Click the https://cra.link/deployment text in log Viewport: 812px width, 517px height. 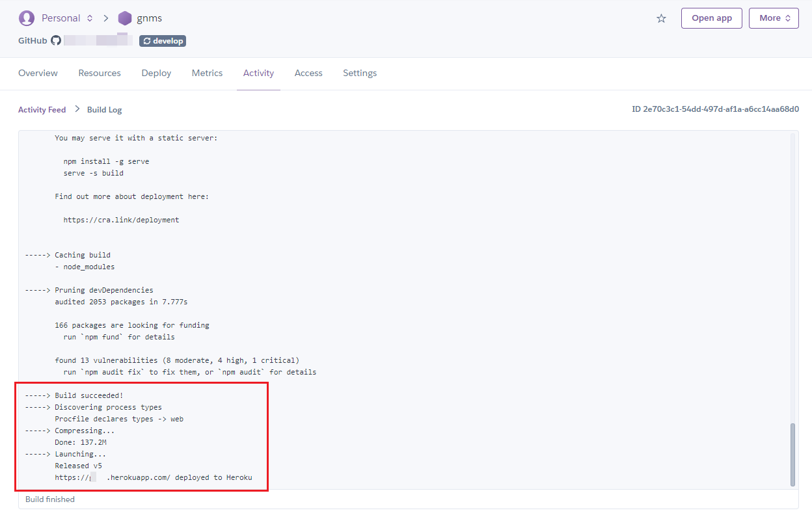click(x=121, y=220)
